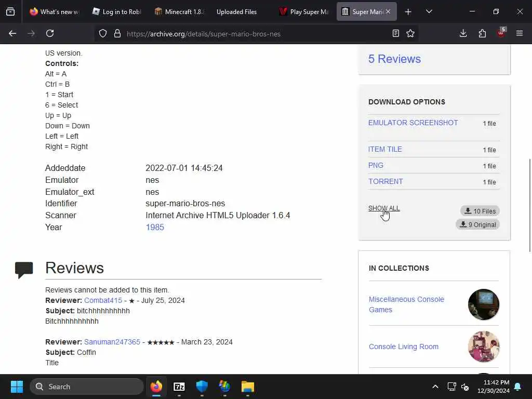The height and width of the screenshot is (399, 532).
Task: Open extensions puzzle icon
Action: pos(482,33)
